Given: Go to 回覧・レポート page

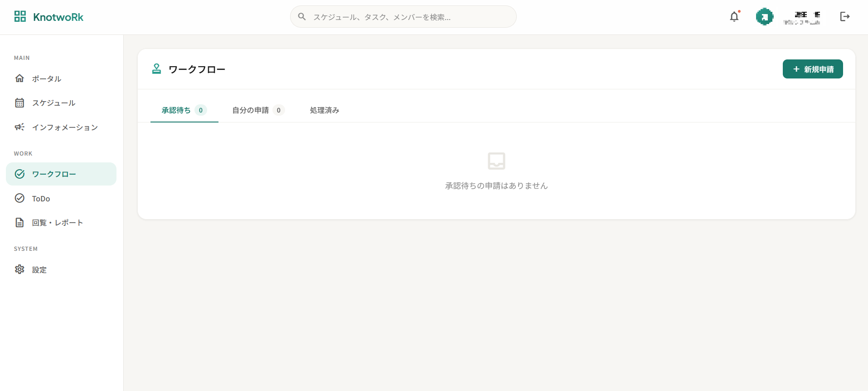Looking at the screenshot, I should (57, 223).
